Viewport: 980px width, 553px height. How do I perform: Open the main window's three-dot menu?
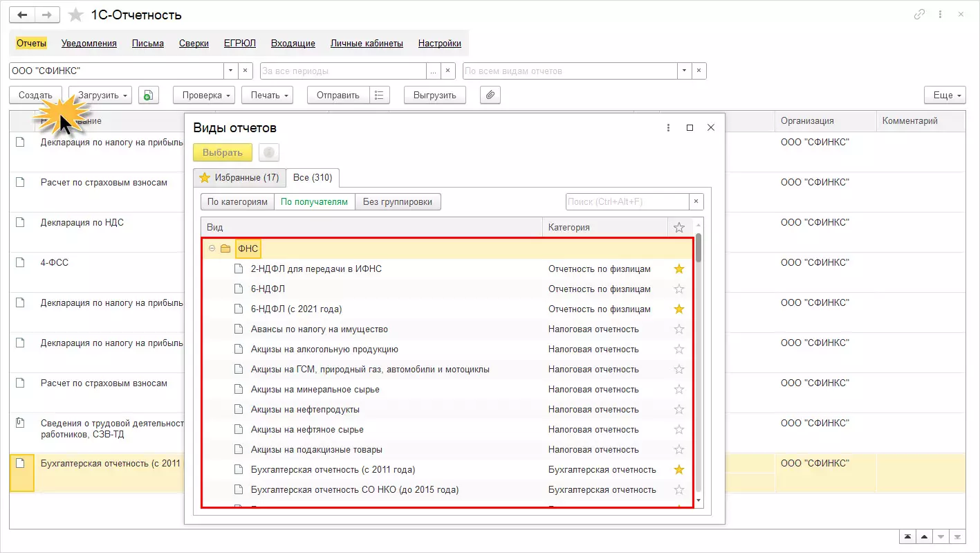941,15
